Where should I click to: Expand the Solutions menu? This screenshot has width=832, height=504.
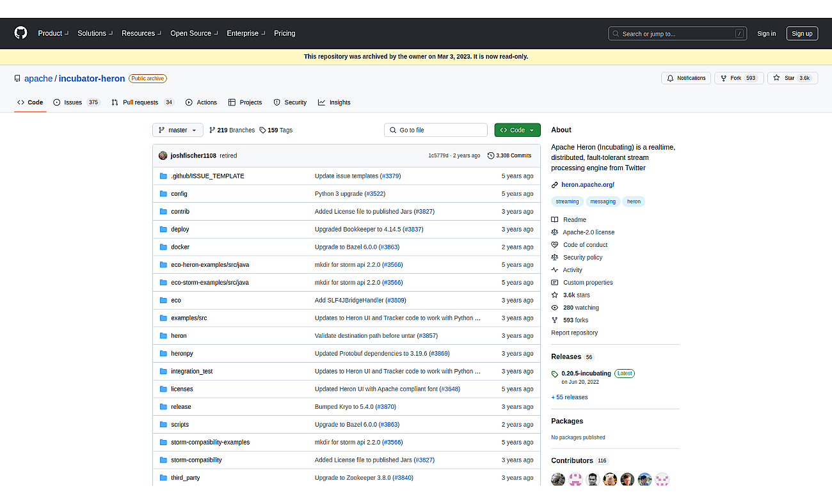coord(95,33)
